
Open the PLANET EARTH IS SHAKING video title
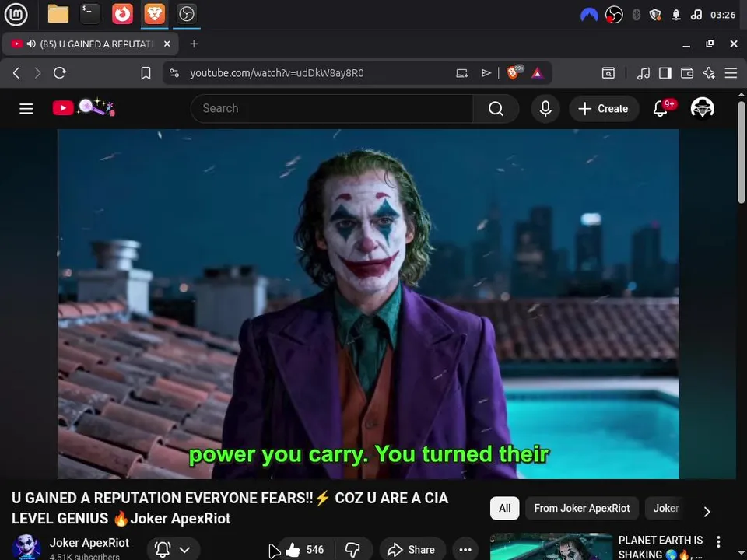pos(661,547)
